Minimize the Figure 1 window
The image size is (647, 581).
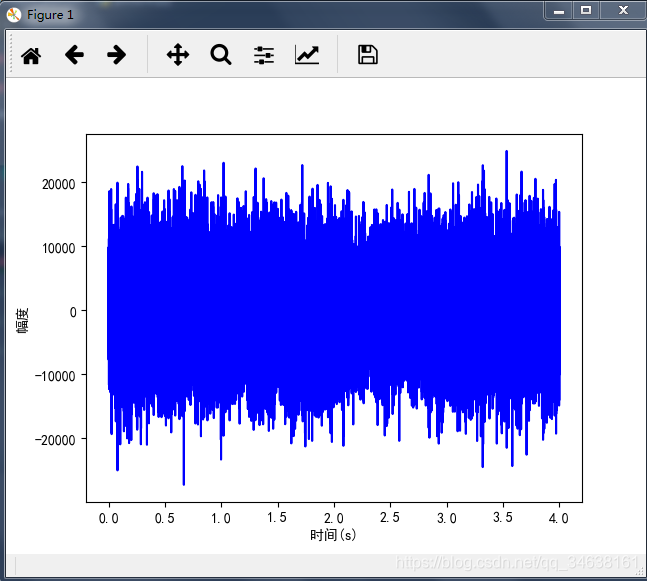click(x=559, y=10)
